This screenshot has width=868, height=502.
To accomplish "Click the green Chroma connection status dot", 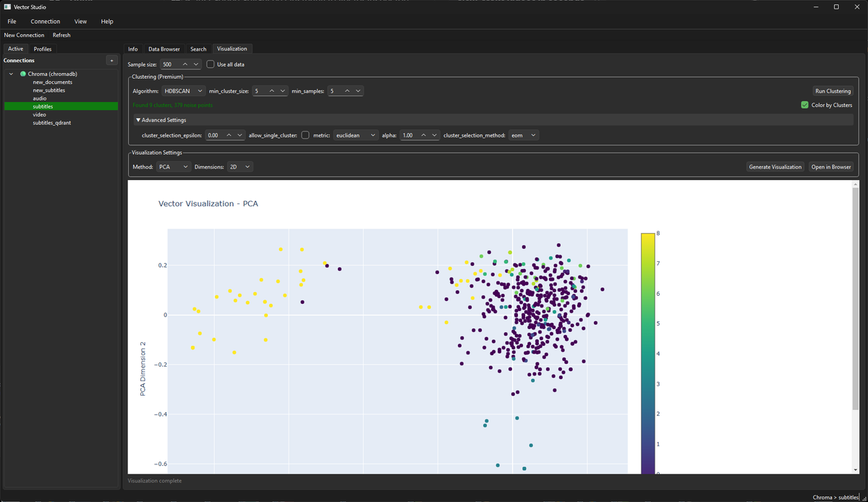I will (x=22, y=74).
